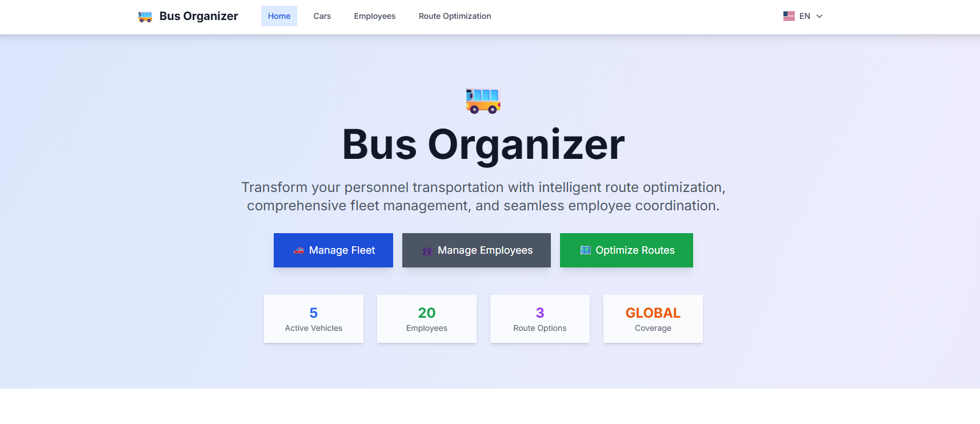Click the large bus emoji above the title

[483, 101]
